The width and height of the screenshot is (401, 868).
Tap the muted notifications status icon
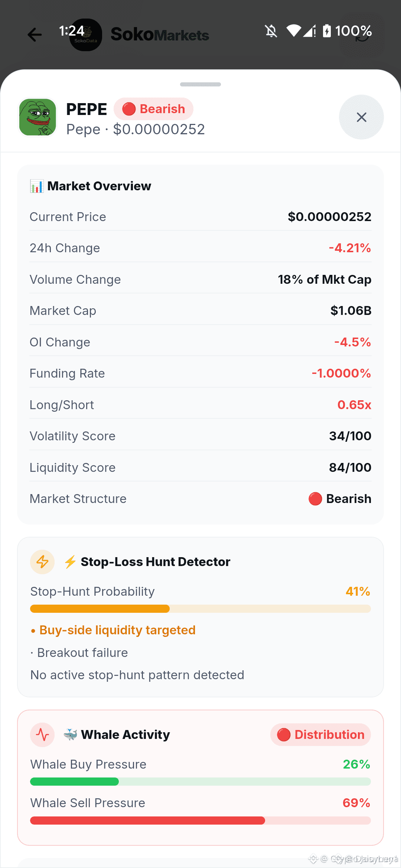(271, 31)
